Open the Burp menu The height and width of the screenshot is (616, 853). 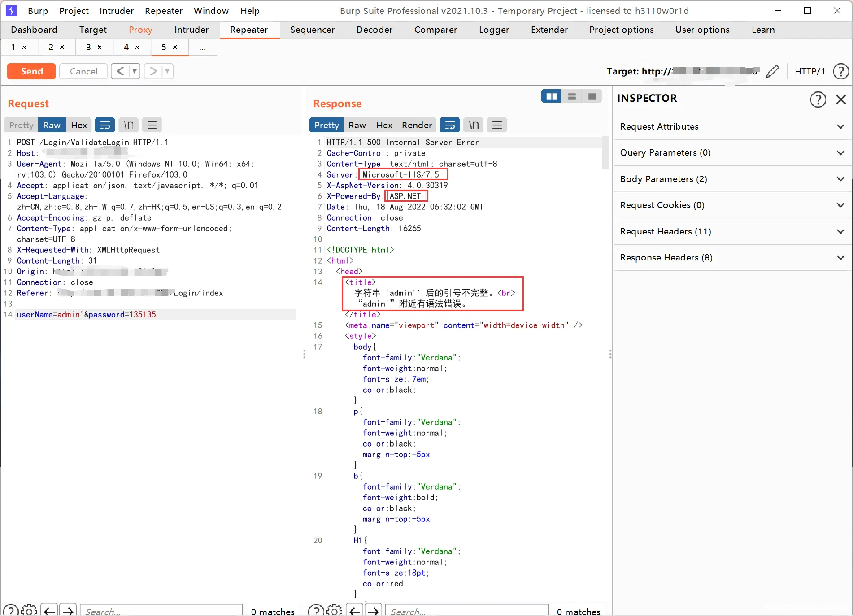click(x=38, y=11)
